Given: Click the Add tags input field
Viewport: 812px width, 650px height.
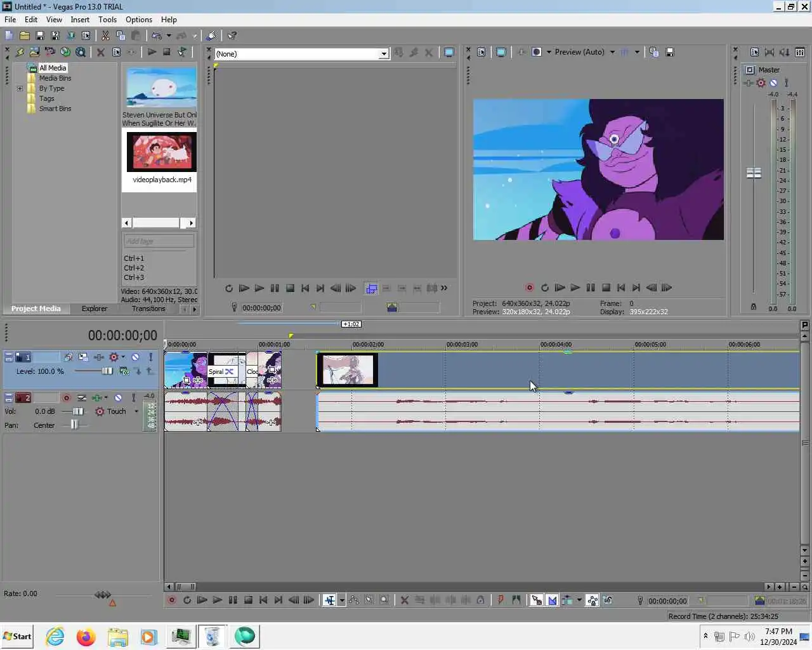Looking at the screenshot, I should coord(159,241).
